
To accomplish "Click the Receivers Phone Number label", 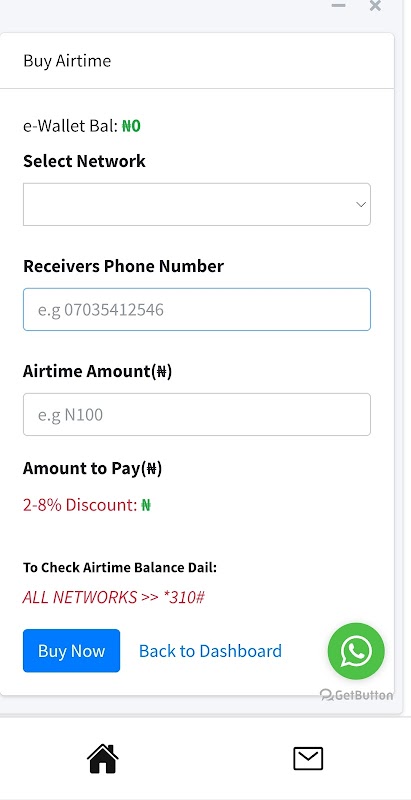I will [123, 266].
